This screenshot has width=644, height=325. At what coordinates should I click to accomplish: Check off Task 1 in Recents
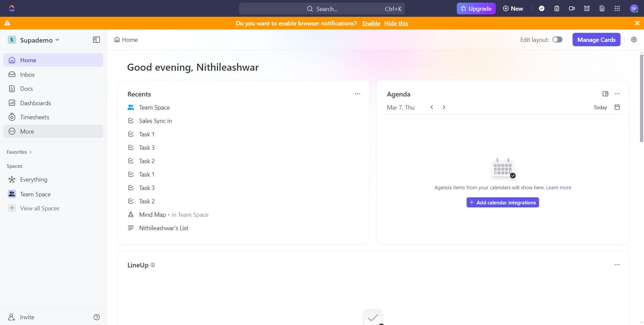[130, 134]
